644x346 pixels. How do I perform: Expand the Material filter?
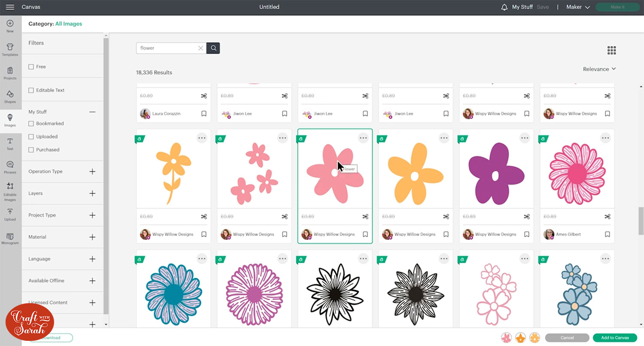(x=92, y=237)
